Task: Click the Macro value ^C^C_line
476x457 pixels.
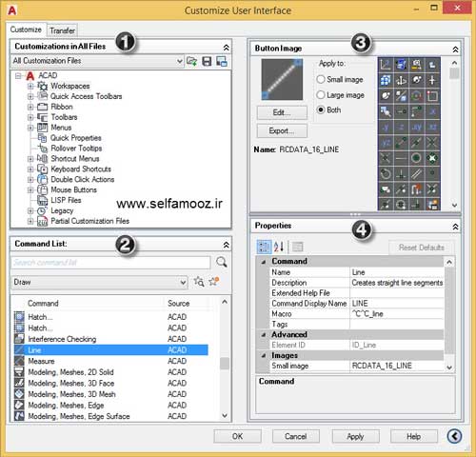Action: point(367,314)
